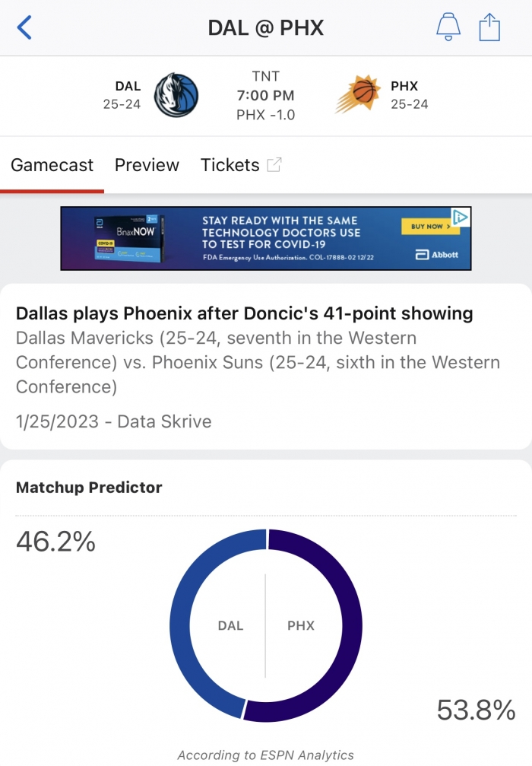The width and height of the screenshot is (532, 766).
Task: Tap the Phoenix Suns logo
Action: click(358, 94)
